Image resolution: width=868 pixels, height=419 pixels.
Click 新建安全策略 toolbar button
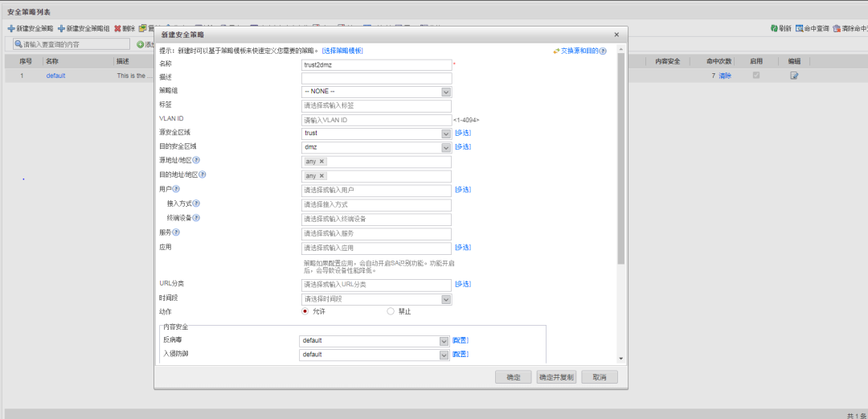30,28
